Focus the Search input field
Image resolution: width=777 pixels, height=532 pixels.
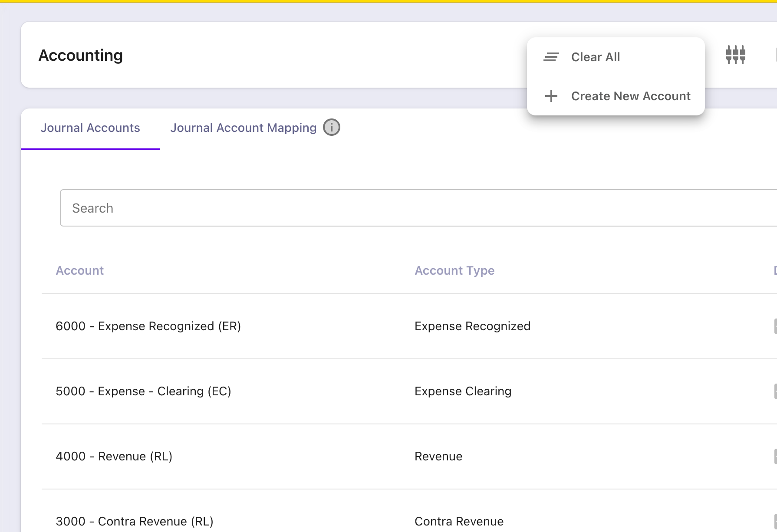[418, 208]
